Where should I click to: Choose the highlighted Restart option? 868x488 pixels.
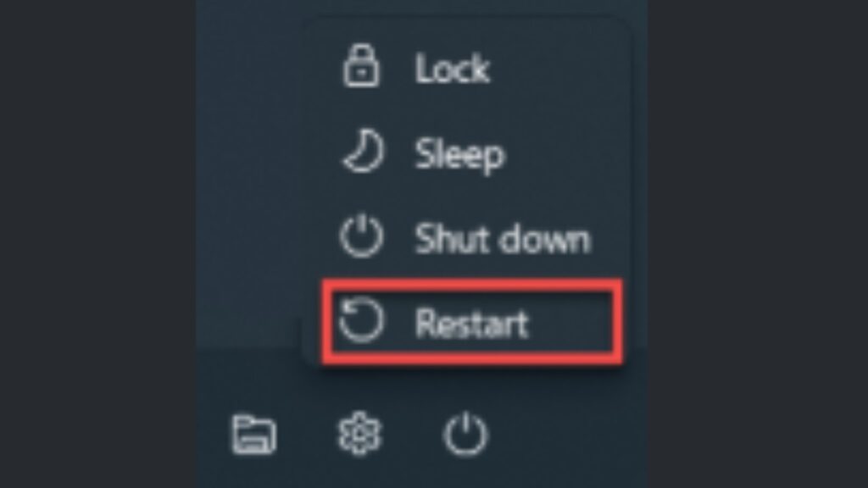click(472, 322)
